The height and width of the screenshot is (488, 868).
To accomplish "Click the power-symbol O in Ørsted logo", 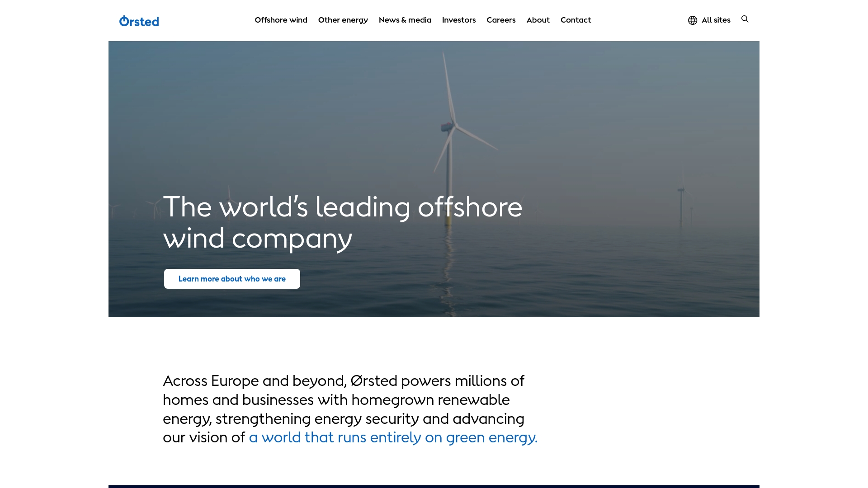I will pos(124,21).
